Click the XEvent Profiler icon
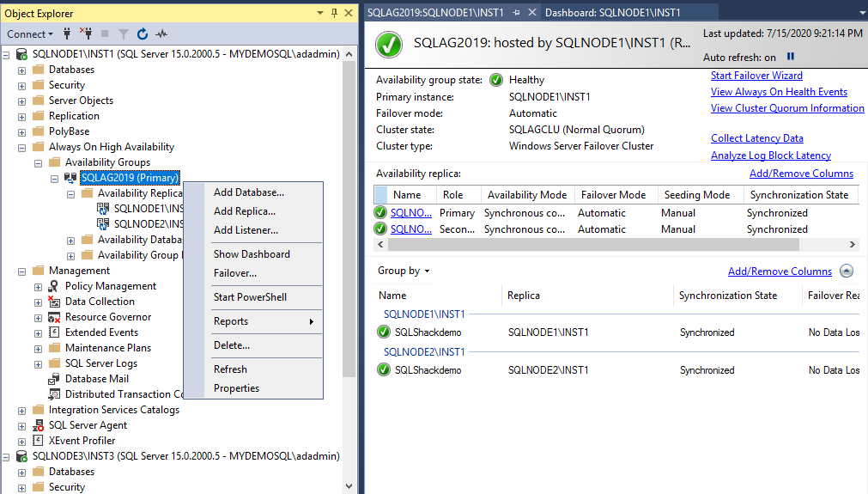This screenshot has height=494, width=868. [38, 441]
